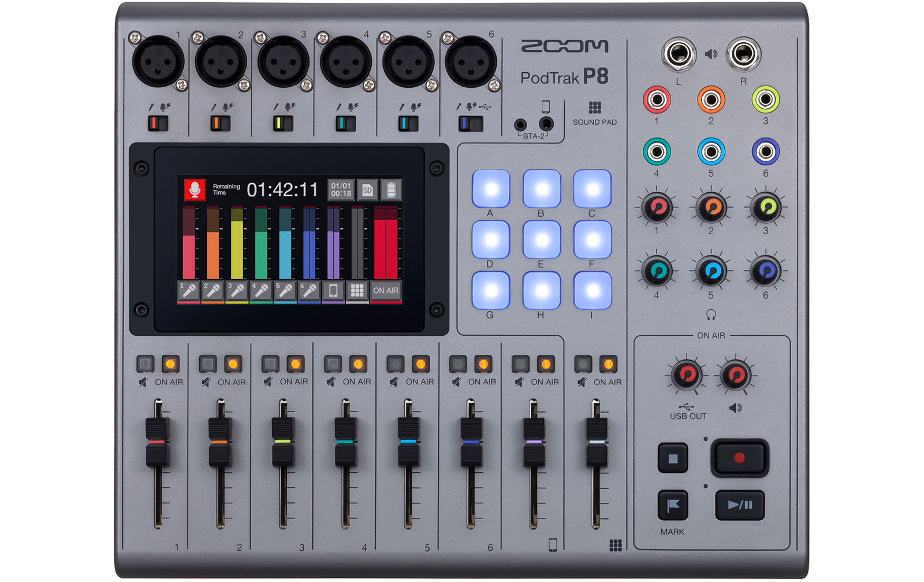Select the USB OUT level knob
Screen dimensions: 924x582
click(x=687, y=376)
